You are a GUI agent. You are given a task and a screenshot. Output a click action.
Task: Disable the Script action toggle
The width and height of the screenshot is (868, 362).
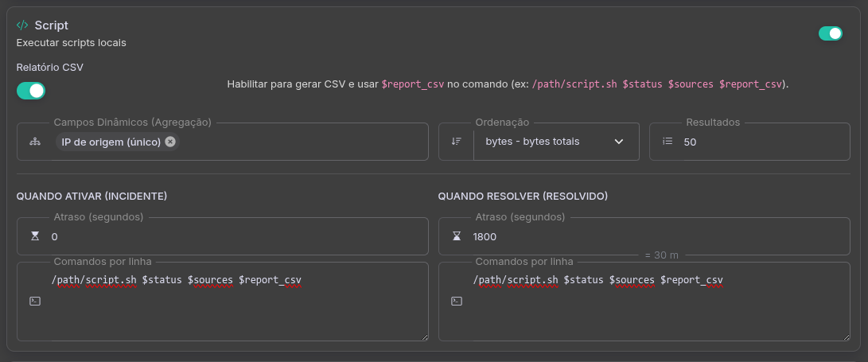[830, 33]
